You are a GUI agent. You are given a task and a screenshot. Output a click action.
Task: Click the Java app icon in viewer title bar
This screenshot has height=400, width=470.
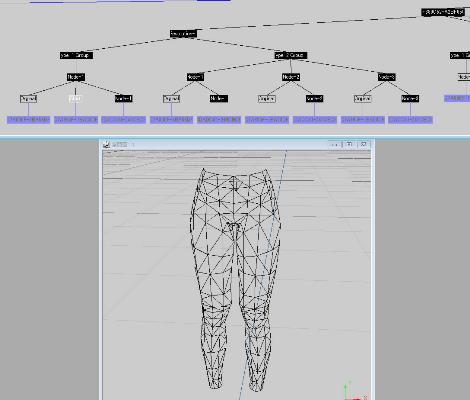pos(107,144)
